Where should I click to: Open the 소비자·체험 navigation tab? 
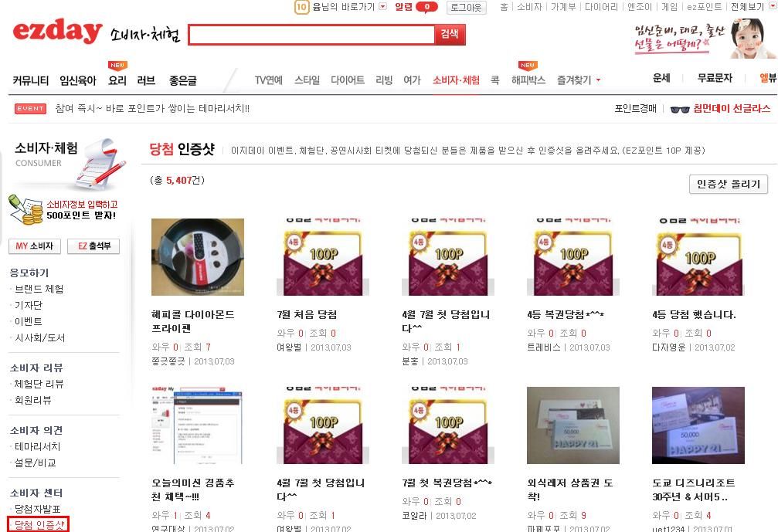coord(456,80)
